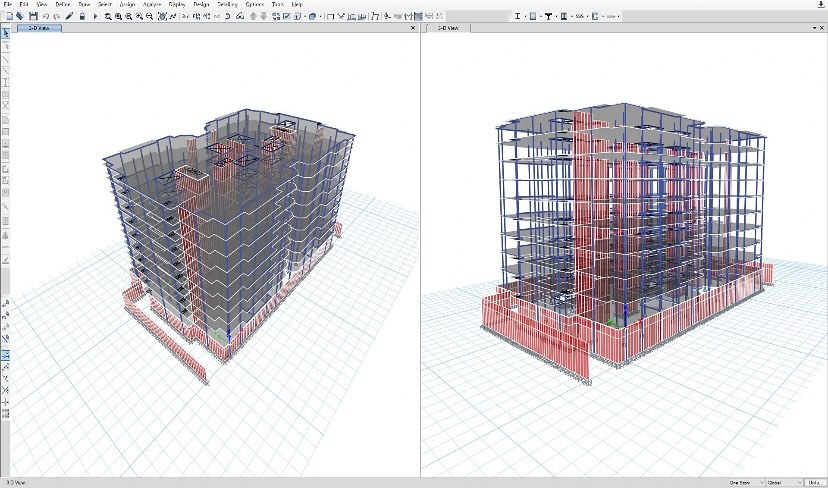Click the Units button in status bar
The image size is (828, 488).
point(813,482)
